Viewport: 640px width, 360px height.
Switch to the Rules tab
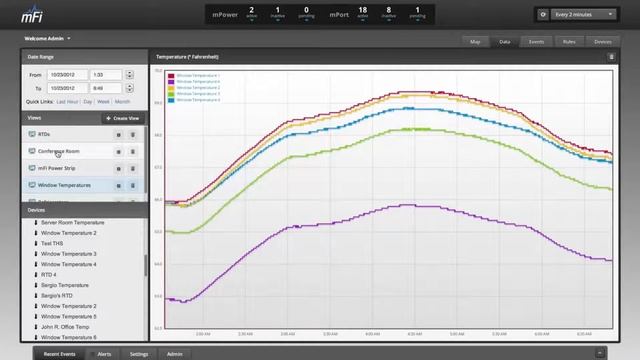(x=569, y=42)
